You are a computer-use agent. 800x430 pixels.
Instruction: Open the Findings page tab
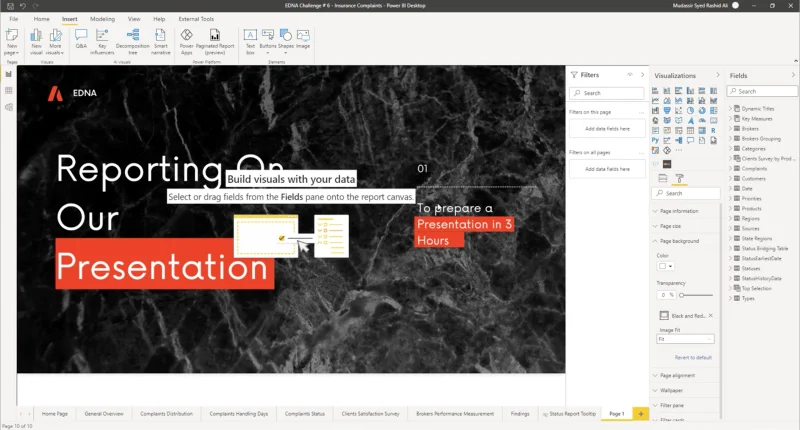[520, 414]
